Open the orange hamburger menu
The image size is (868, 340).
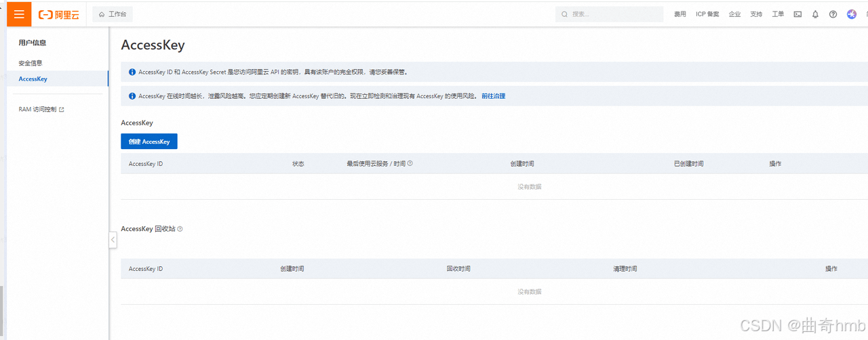point(19,14)
